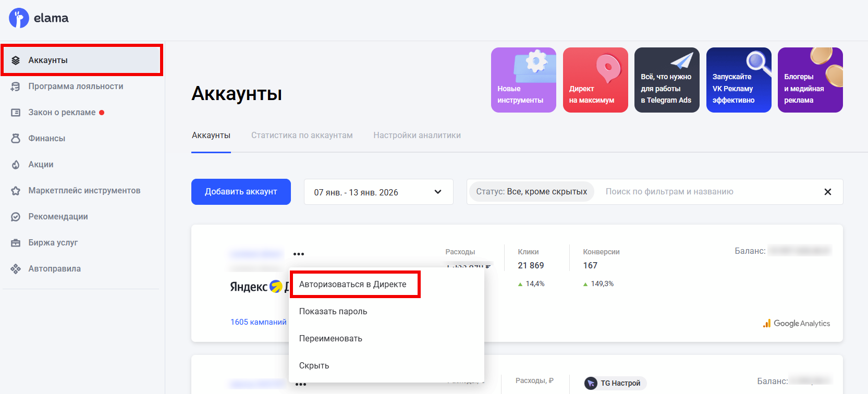Click the Программа лояльности sidebar icon
The width and height of the screenshot is (868, 394).
coord(16,87)
